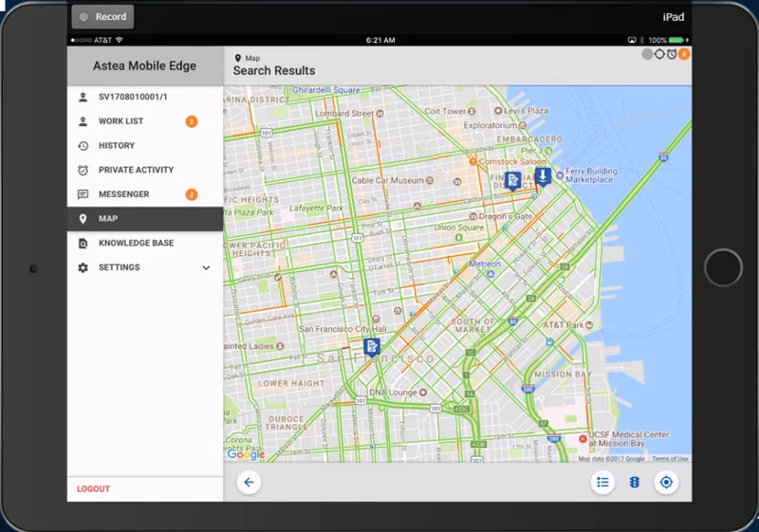Click the Settings gear icon
The image size is (759, 532).
click(x=83, y=267)
